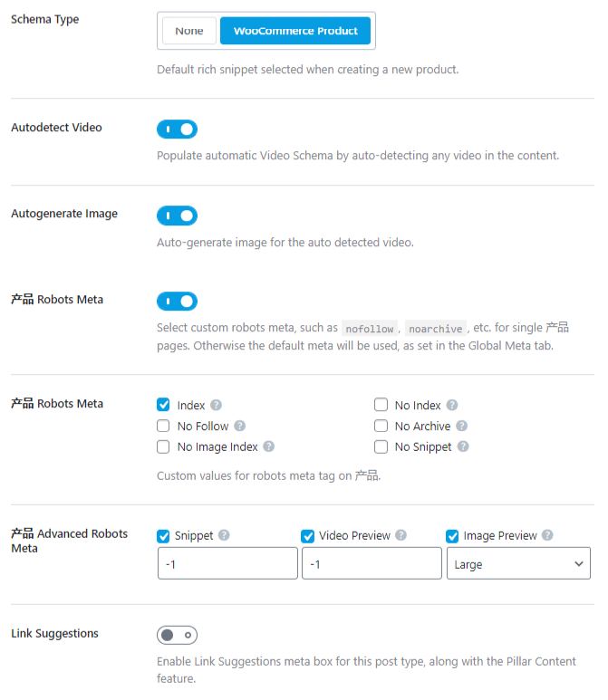
Task: Tick the No Archive checkbox
Action: pos(381,427)
